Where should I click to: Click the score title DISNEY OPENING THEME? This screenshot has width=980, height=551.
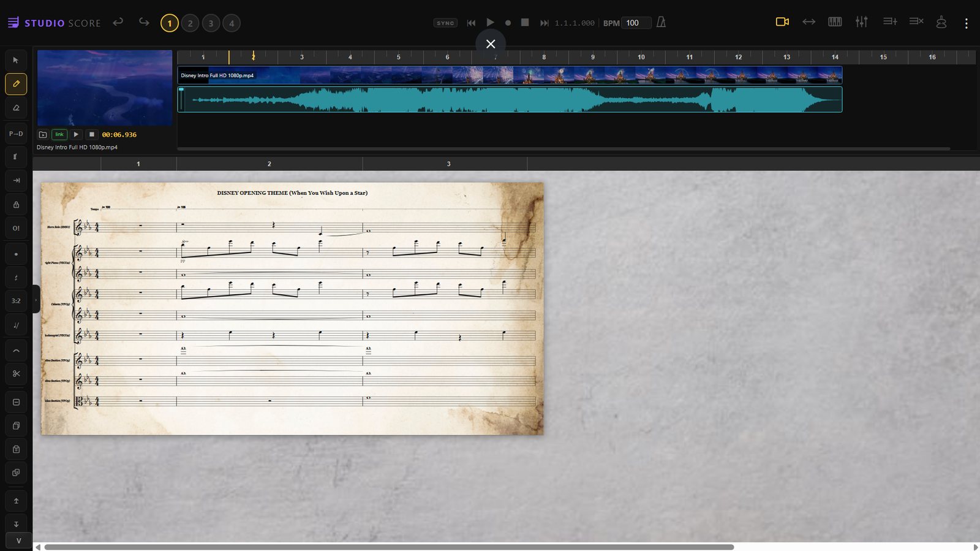pos(292,192)
